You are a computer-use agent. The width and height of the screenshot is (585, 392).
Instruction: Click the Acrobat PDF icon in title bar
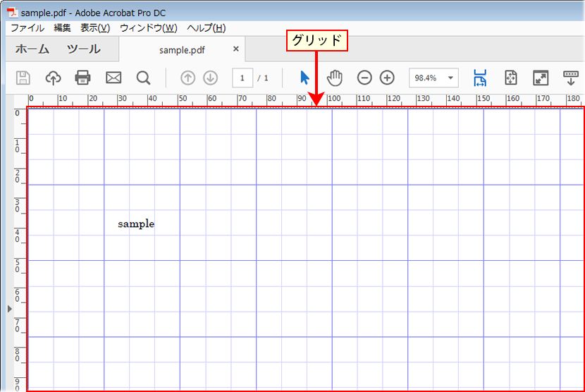[13, 13]
